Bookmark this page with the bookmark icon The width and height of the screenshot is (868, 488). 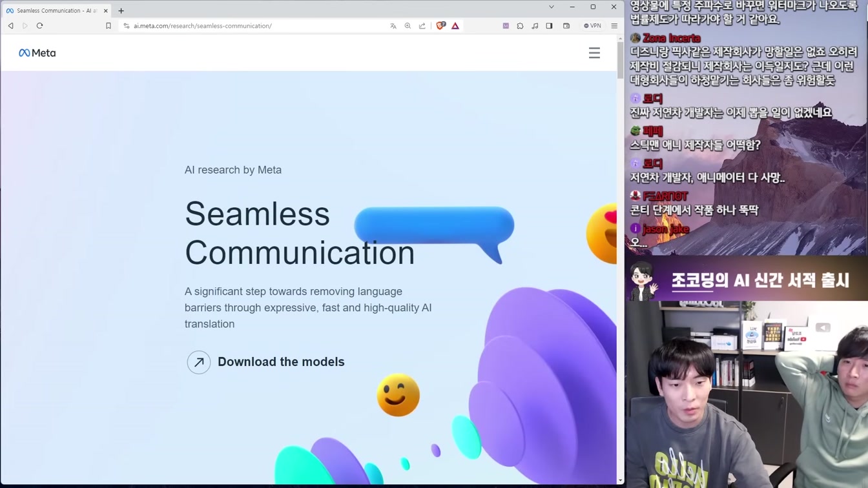108,26
